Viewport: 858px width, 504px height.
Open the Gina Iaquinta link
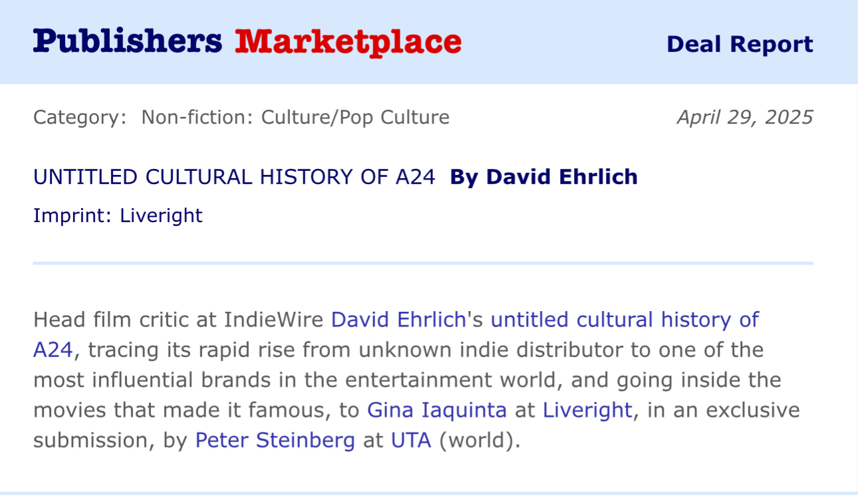[x=437, y=410]
